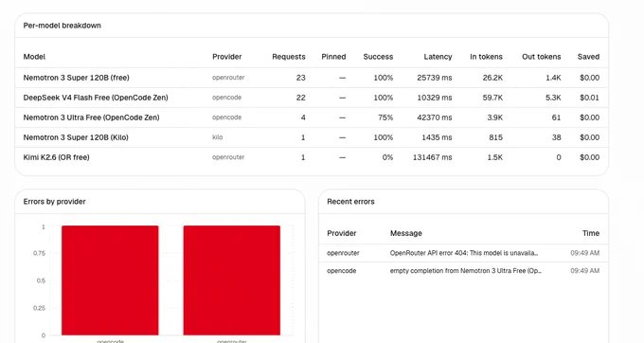Image resolution: width=644 pixels, height=343 pixels.
Task: Select the Nemotron 3 Super 120B (free) row
Action: coord(312,78)
